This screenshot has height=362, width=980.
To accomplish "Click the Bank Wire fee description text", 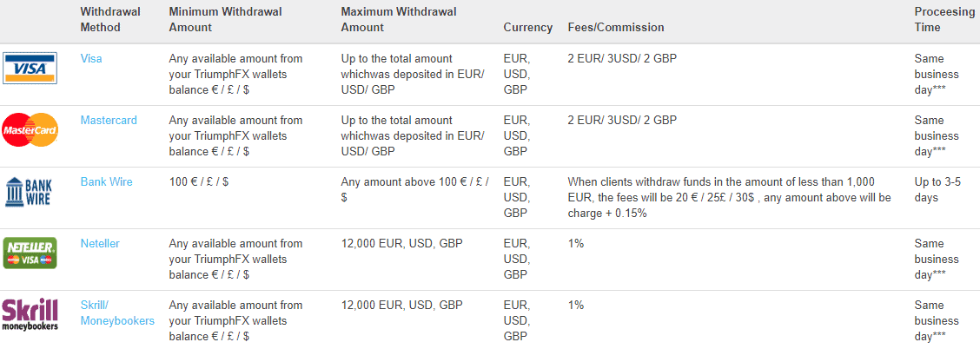I will coord(730,197).
